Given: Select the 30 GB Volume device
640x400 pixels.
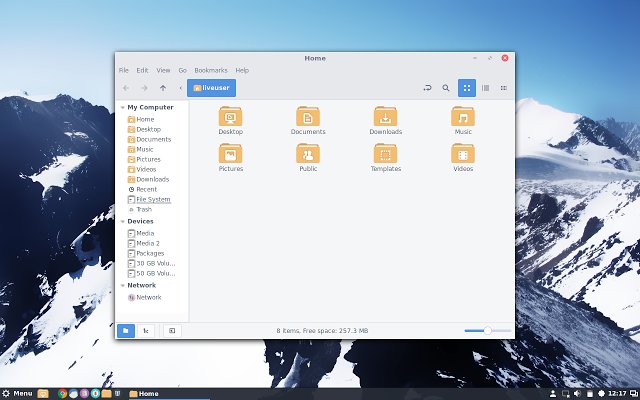Looking at the screenshot, I should [151, 263].
